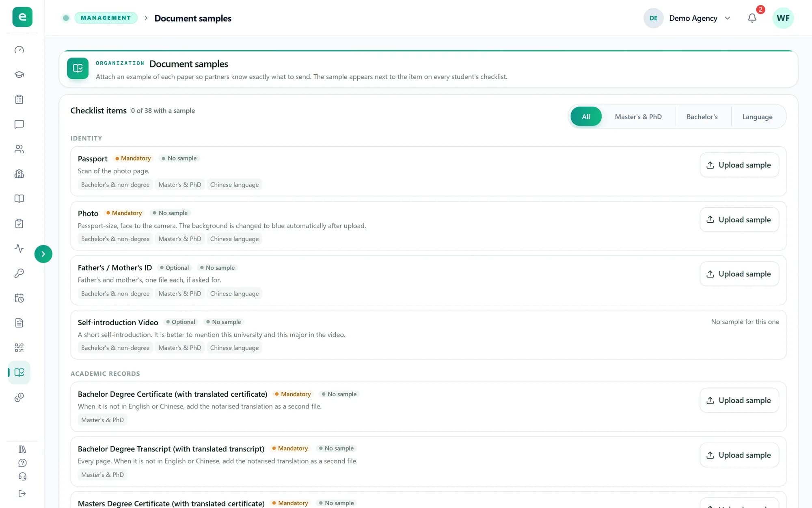Upload sample for Photo

739,219
